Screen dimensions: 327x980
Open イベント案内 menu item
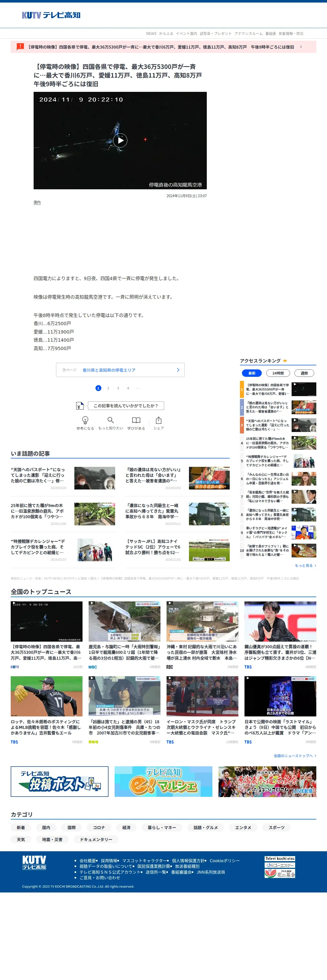pyautogui.click(x=186, y=34)
